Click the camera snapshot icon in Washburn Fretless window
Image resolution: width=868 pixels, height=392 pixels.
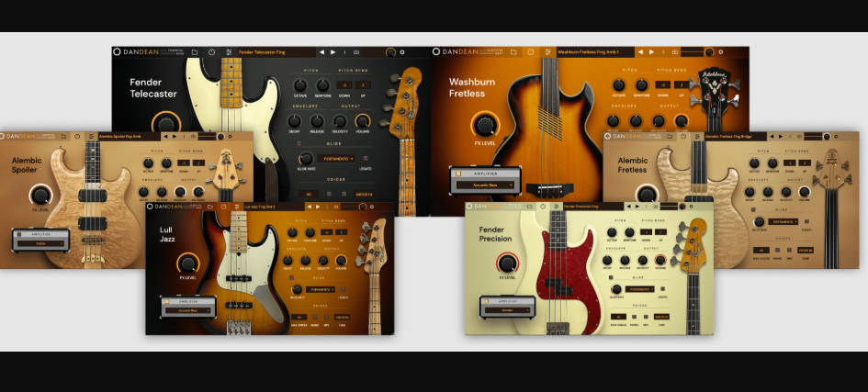pyautogui.click(x=675, y=52)
